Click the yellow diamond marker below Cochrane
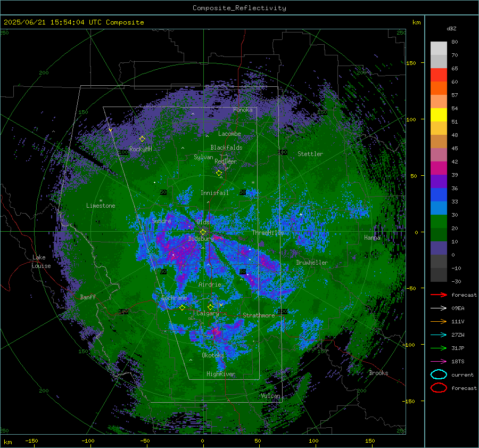 [182, 307]
